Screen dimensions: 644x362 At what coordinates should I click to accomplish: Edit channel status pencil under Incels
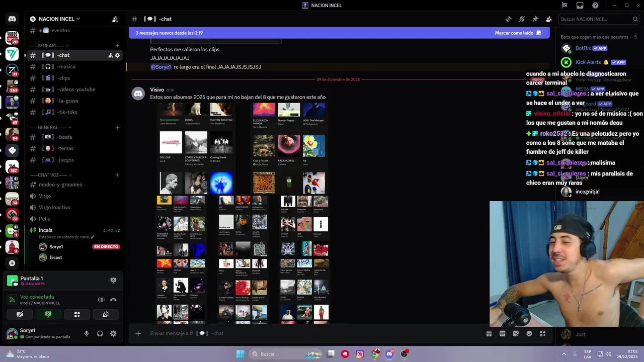click(92, 237)
